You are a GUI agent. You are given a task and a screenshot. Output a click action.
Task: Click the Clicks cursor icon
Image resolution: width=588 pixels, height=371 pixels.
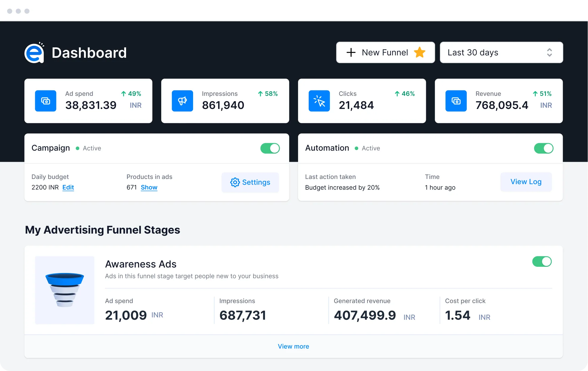tap(319, 101)
